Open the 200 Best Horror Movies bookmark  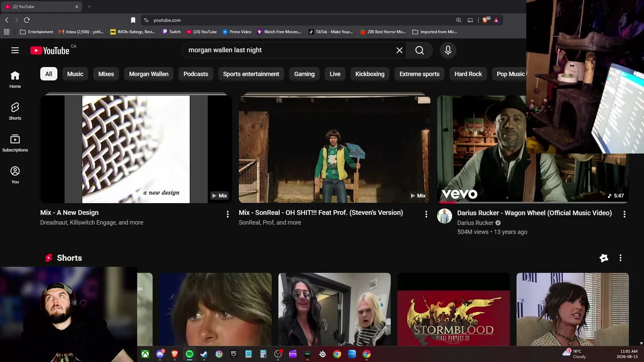(x=383, y=32)
